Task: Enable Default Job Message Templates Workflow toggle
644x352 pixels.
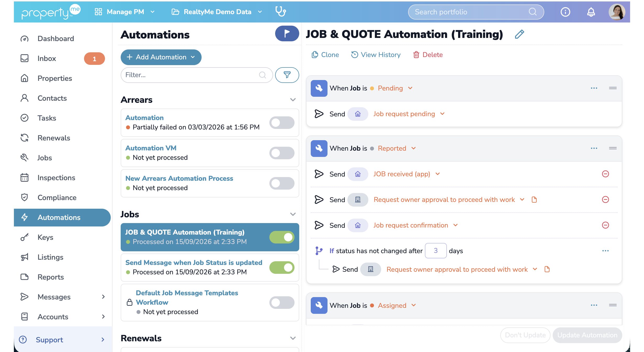Action: tap(282, 303)
